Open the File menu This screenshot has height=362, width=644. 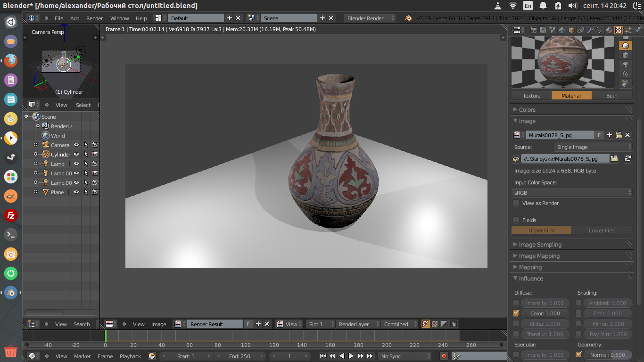point(59,18)
